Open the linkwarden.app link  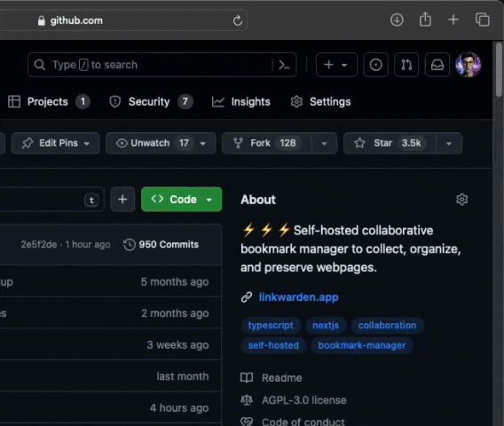tap(299, 297)
